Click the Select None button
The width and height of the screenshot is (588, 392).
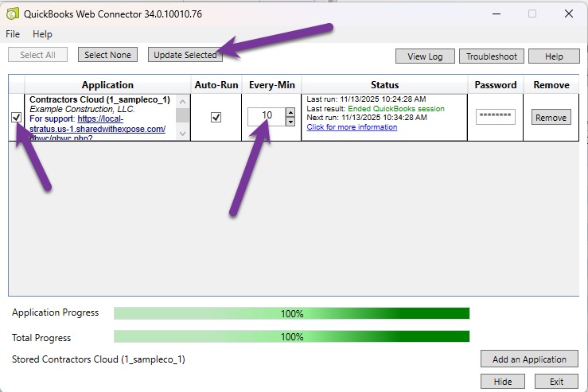click(107, 55)
